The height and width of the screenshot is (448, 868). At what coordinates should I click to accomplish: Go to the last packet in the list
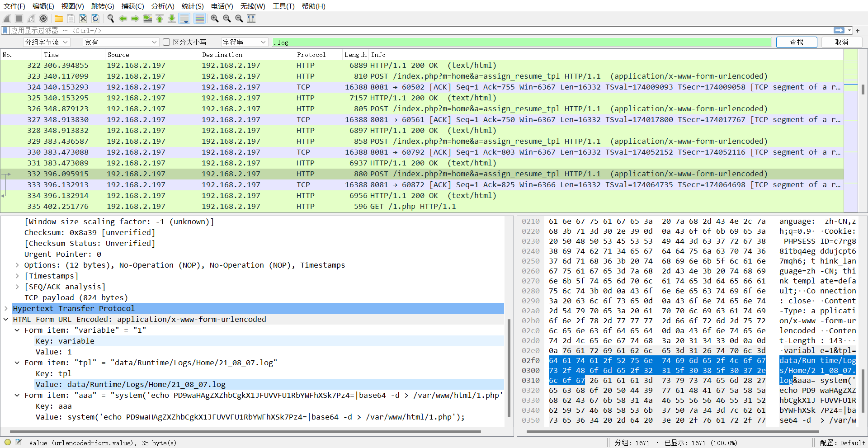click(x=172, y=19)
